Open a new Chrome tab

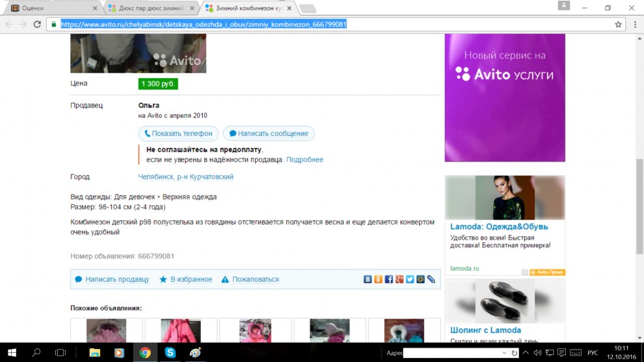[308, 8]
